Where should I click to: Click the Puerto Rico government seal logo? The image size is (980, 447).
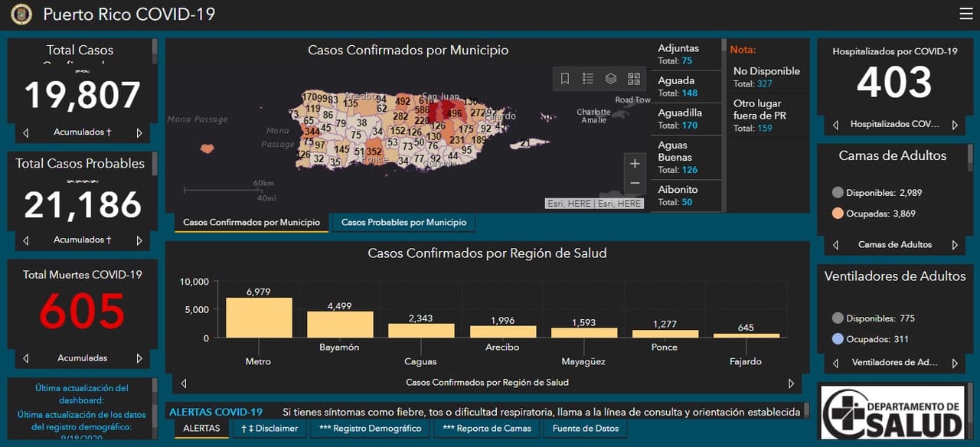[21, 14]
